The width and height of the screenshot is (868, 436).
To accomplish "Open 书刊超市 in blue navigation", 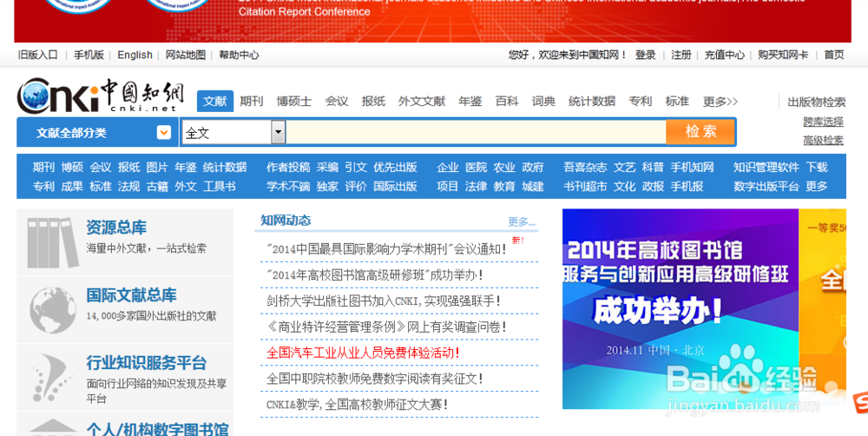I will [585, 187].
